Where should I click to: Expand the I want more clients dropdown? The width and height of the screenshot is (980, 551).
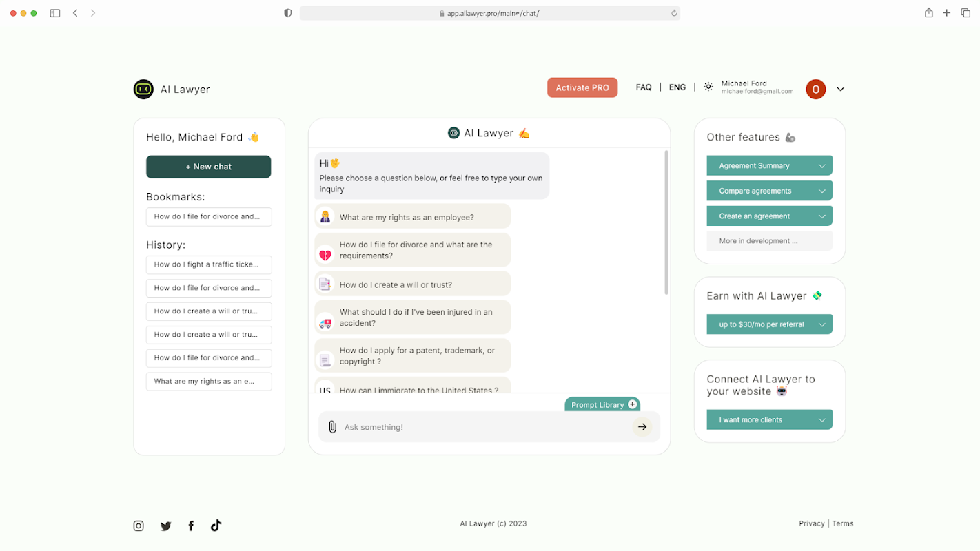point(769,419)
